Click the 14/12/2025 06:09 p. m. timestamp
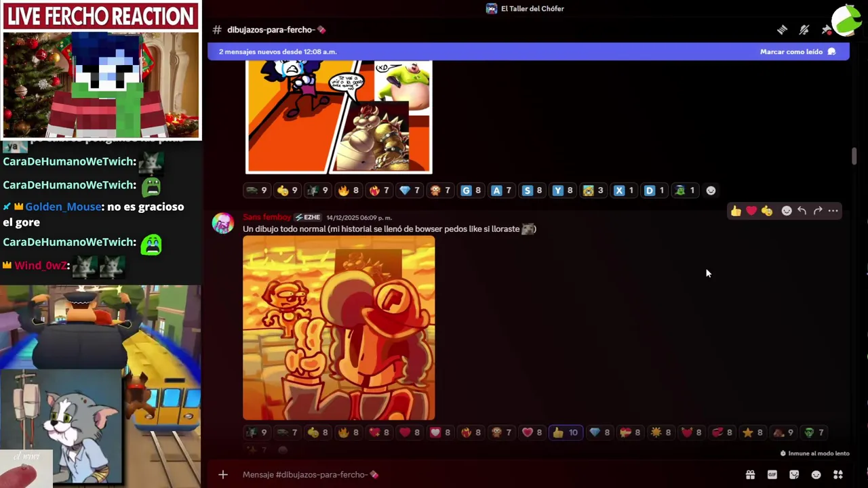This screenshot has width=868, height=488. 359,218
